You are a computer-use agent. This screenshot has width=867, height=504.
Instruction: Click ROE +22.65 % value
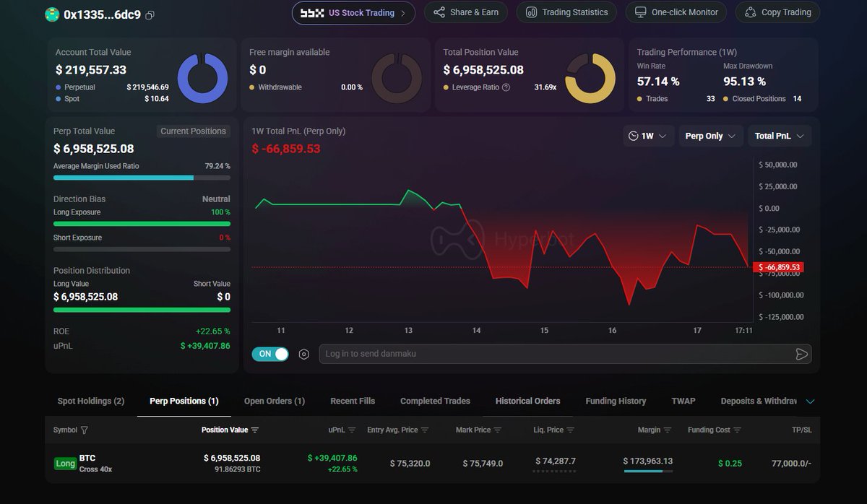pos(212,331)
